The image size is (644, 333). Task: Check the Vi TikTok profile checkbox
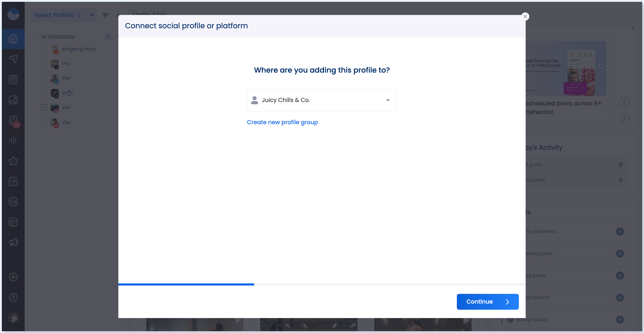(44, 93)
